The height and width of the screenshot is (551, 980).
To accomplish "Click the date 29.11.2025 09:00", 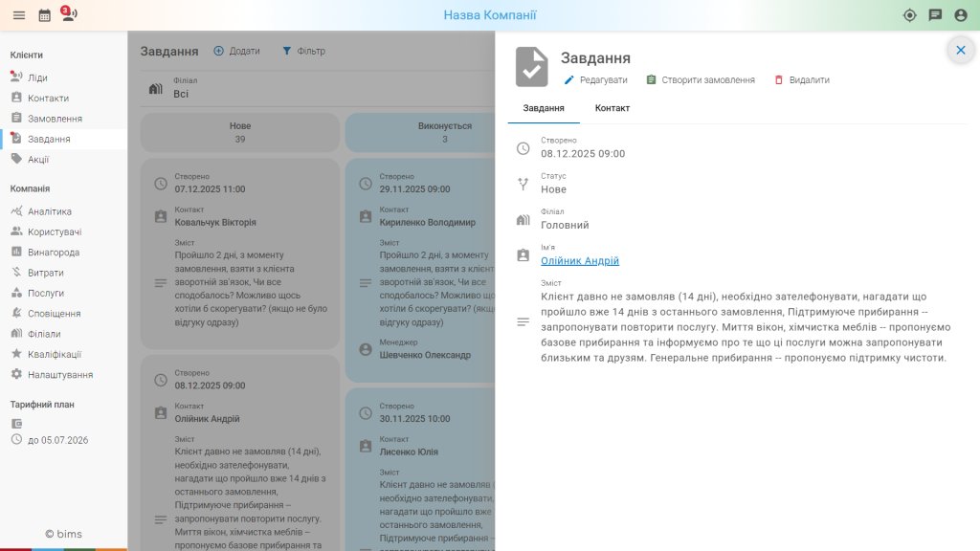I will point(415,188).
